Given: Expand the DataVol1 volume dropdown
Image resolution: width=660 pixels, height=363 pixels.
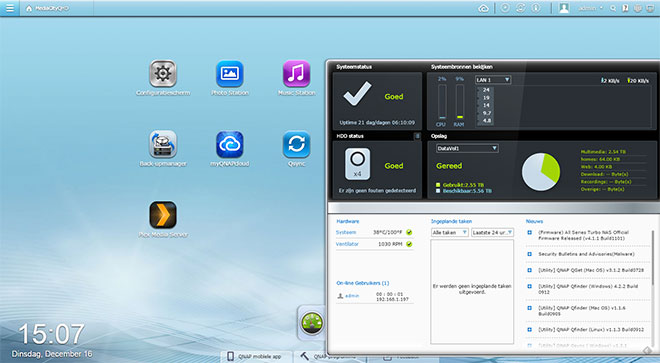Looking at the screenshot, I should point(467,148).
